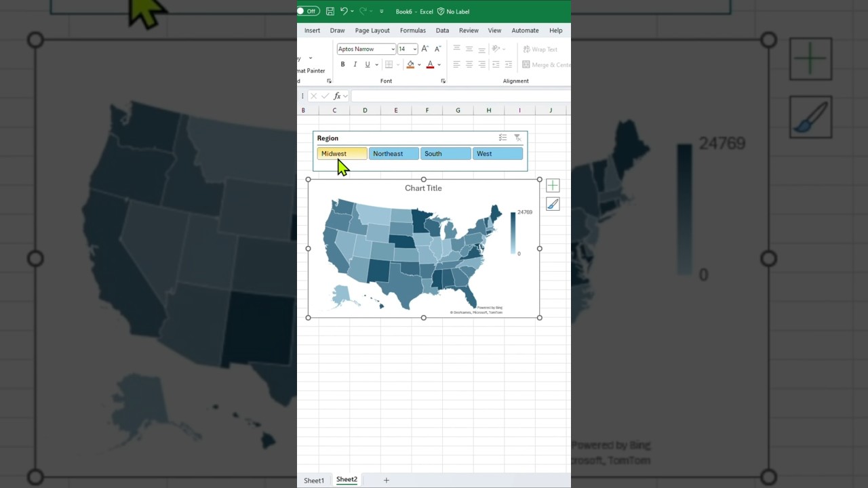Center text horizontally
Image resolution: width=868 pixels, height=488 pixels.
click(x=469, y=64)
